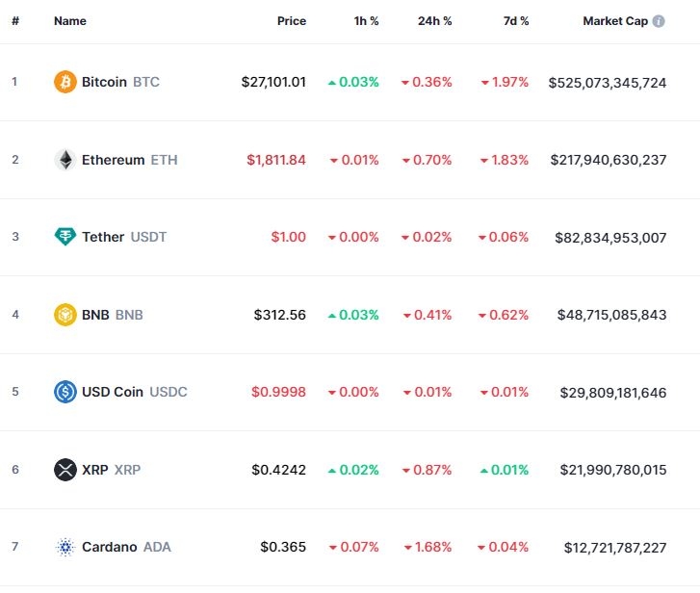
Task: Click the Ethereum diamond icon
Action: pyautogui.click(x=65, y=160)
